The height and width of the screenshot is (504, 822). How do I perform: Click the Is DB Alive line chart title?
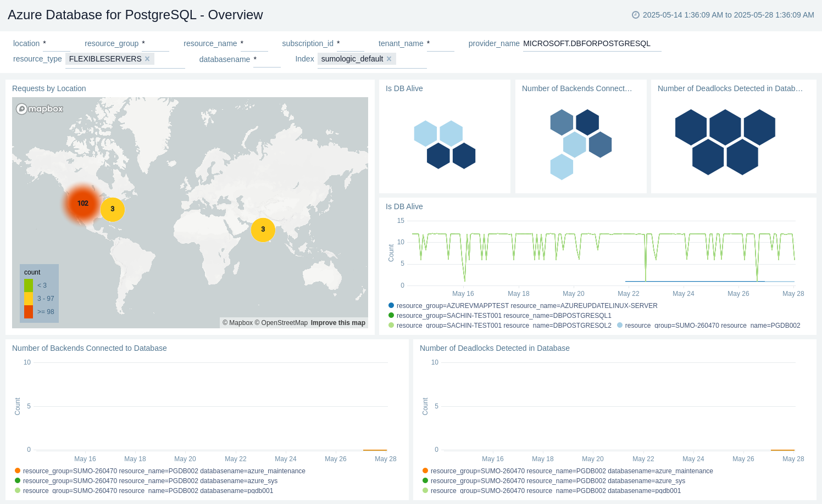pos(404,206)
